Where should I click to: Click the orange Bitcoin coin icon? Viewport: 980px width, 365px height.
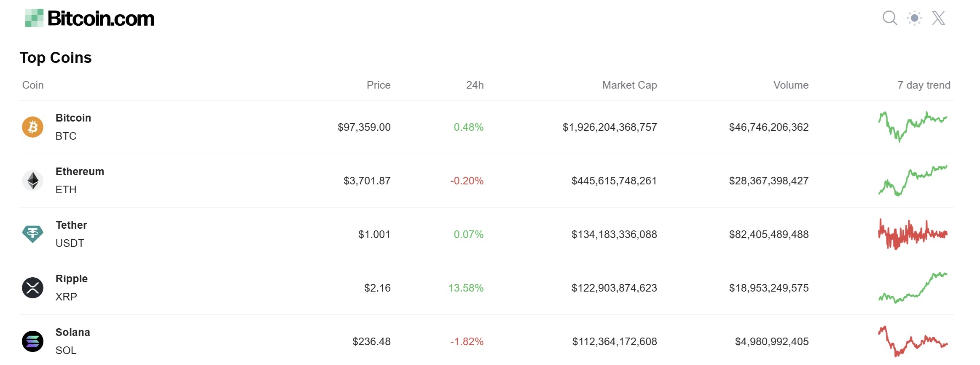32,127
